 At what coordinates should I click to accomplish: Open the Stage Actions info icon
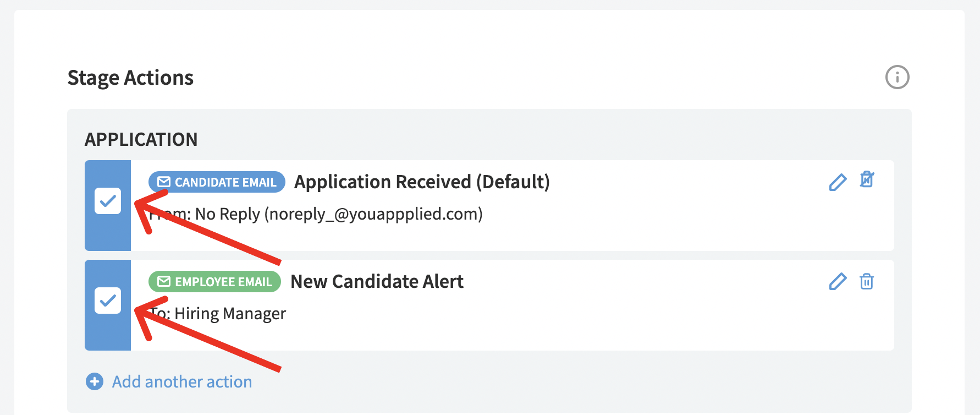(897, 77)
